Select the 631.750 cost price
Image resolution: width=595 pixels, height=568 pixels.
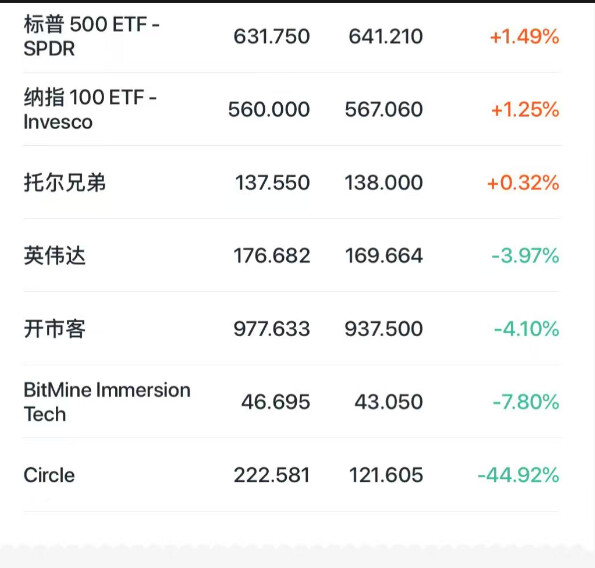pyautogui.click(x=272, y=37)
